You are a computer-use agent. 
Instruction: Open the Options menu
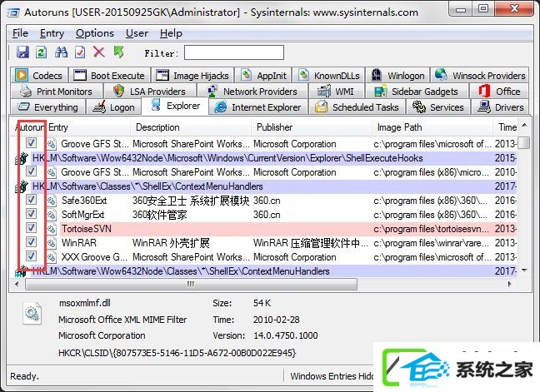[x=95, y=33]
